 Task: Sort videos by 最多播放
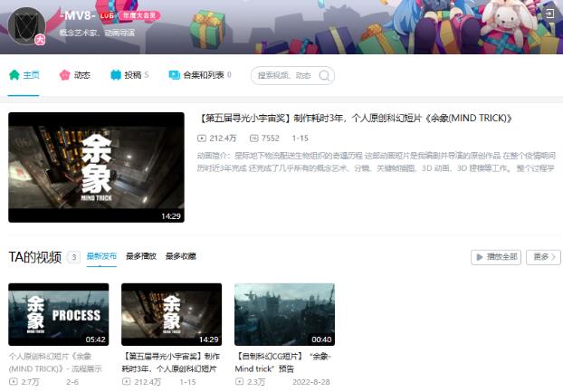pyautogui.click(x=140, y=257)
